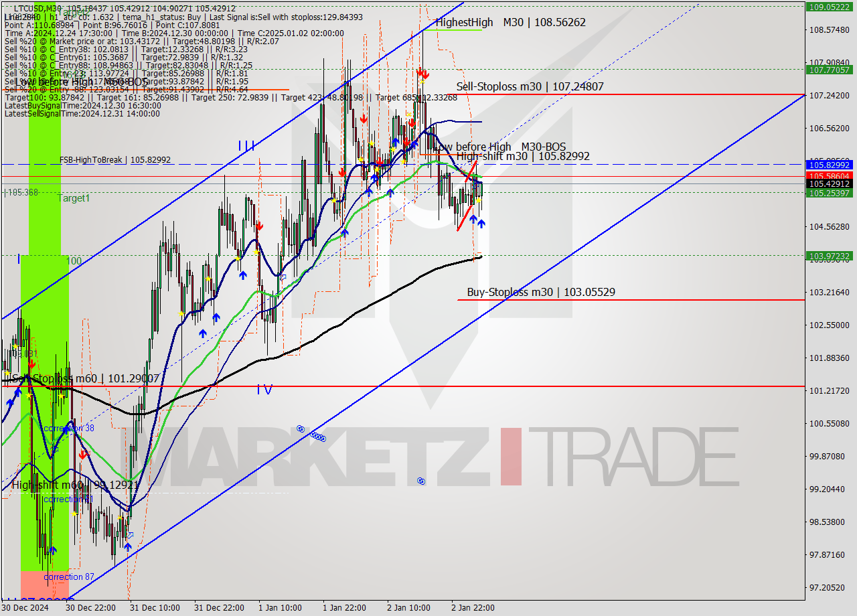The height and width of the screenshot is (616, 857).
Task: Select the 'High-shift m30 | 105.82992' label
Action: click(x=523, y=156)
